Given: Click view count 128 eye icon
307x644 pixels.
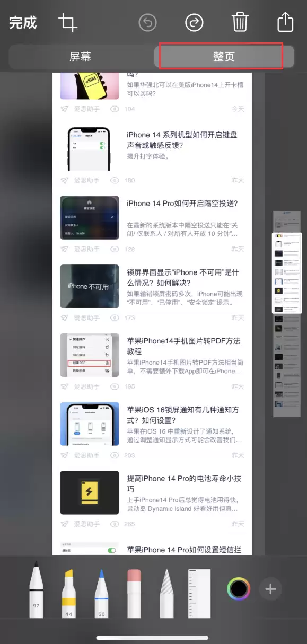Looking at the screenshot, I should tap(114, 249).
